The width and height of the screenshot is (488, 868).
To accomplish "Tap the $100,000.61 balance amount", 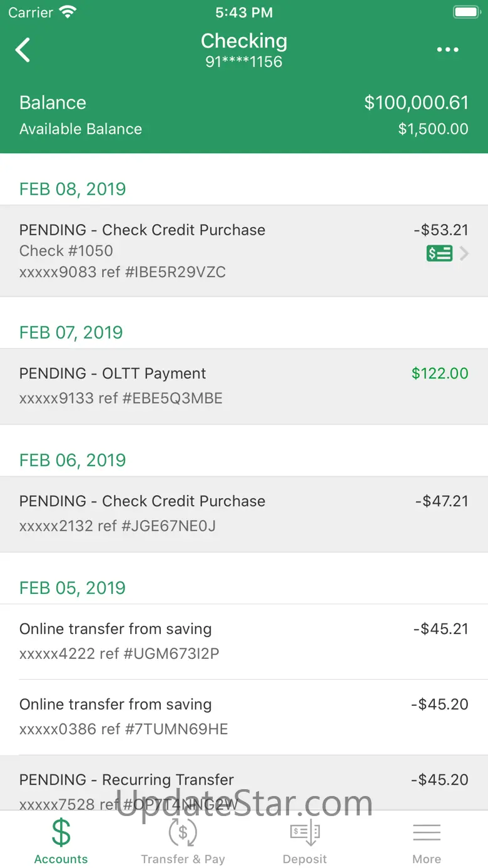I will tap(416, 103).
